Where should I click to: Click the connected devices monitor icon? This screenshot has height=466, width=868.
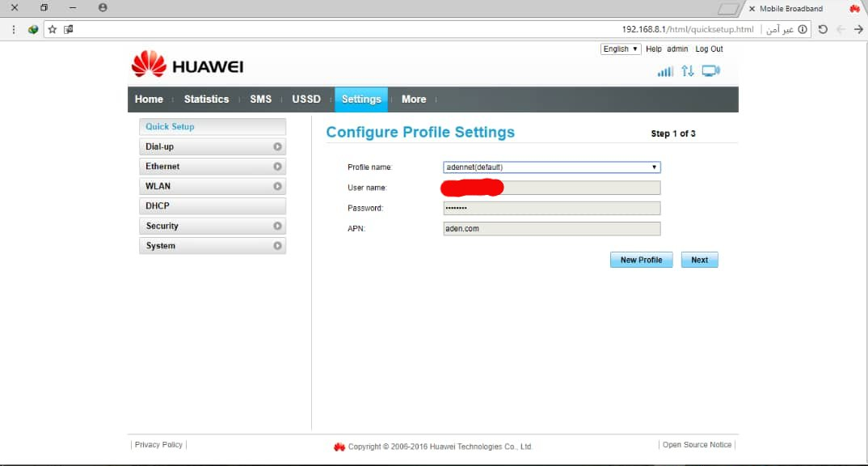710,71
